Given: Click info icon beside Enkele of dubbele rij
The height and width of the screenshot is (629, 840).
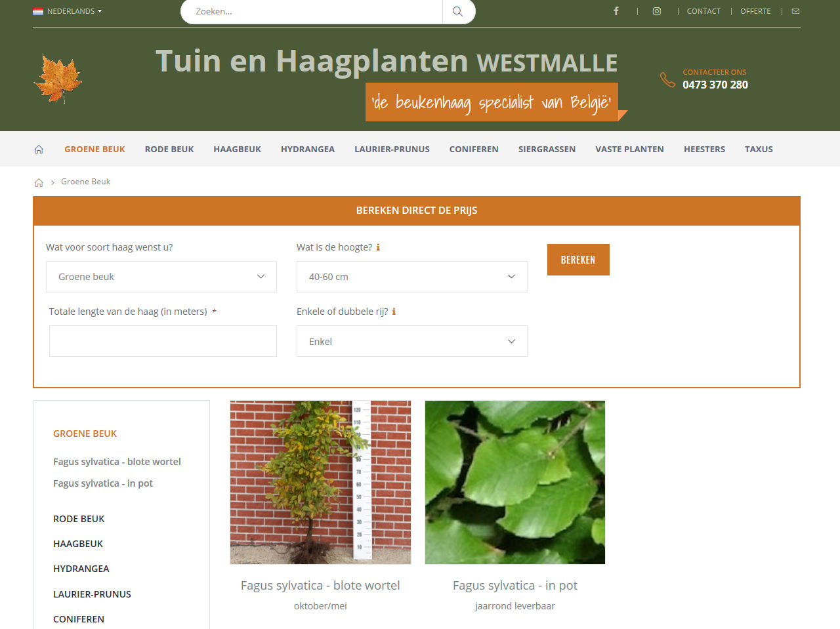Looking at the screenshot, I should (x=394, y=312).
